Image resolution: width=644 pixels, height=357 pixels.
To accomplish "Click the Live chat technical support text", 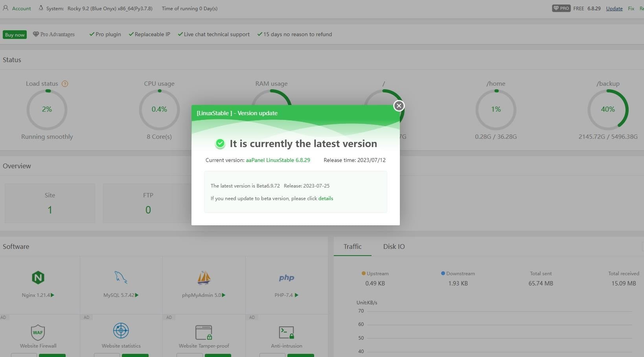I will [x=217, y=35].
